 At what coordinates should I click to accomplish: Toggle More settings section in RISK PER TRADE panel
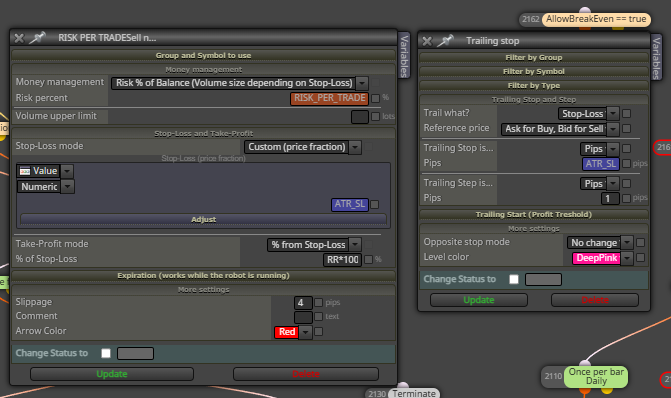[x=203, y=289]
